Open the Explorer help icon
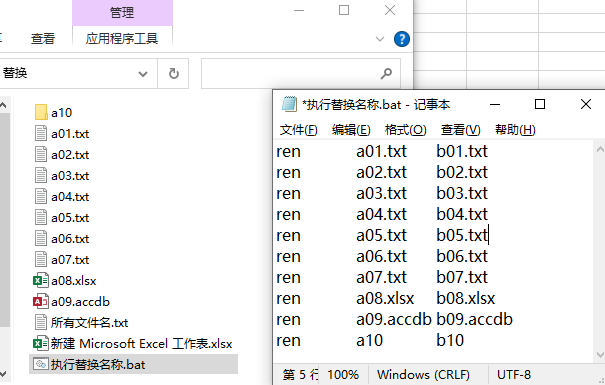The height and width of the screenshot is (385, 605). [x=402, y=39]
